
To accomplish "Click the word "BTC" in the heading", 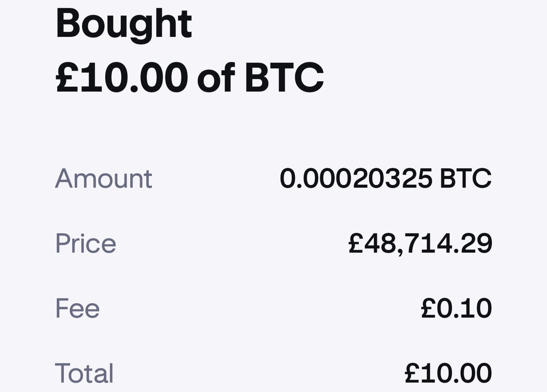I will pos(284,77).
